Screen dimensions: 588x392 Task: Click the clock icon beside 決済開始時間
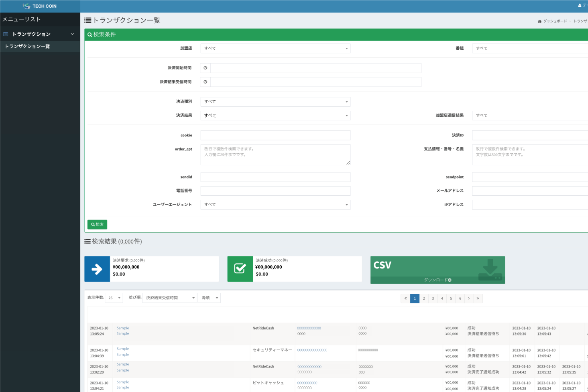(x=205, y=68)
